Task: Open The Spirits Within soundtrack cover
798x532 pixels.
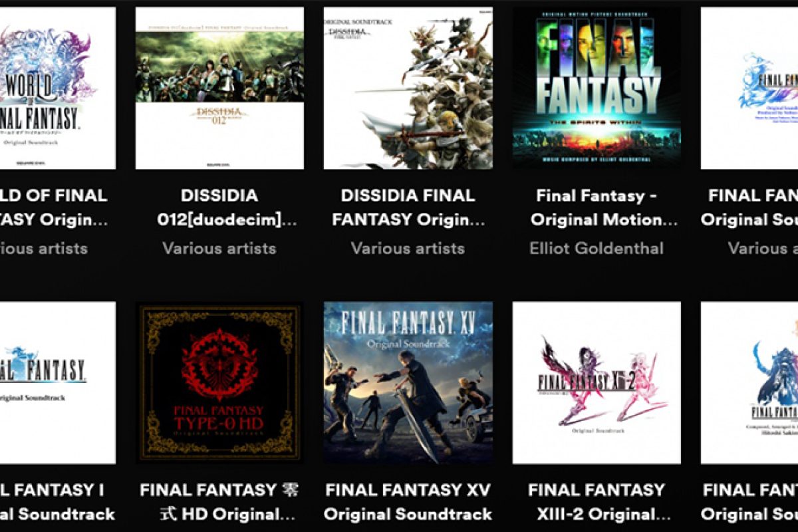Action: (597, 88)
